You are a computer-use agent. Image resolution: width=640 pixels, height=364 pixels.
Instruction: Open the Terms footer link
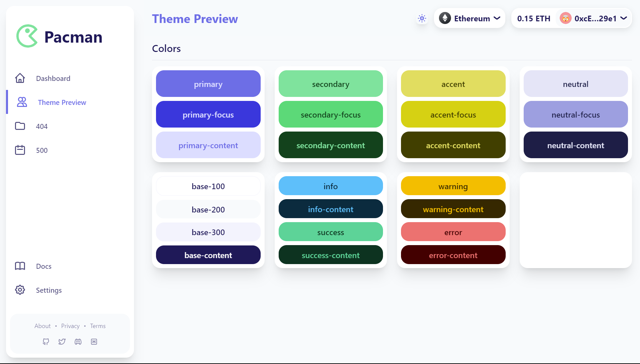click(98, 326)
